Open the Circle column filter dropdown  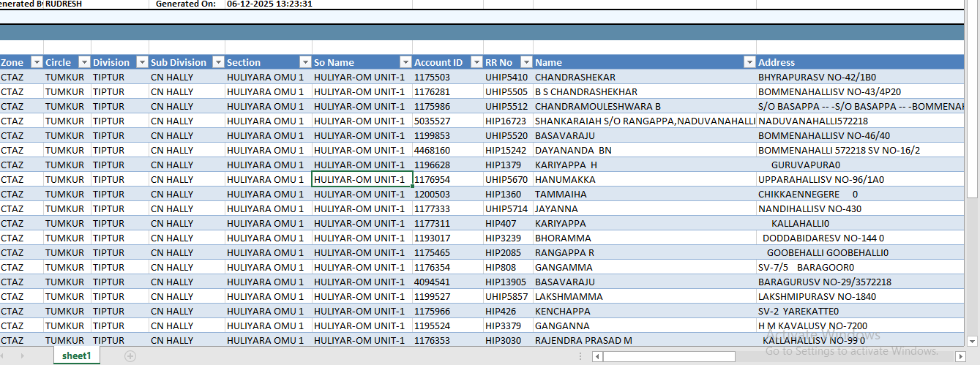pyautogui.click(x=83, y=62)
